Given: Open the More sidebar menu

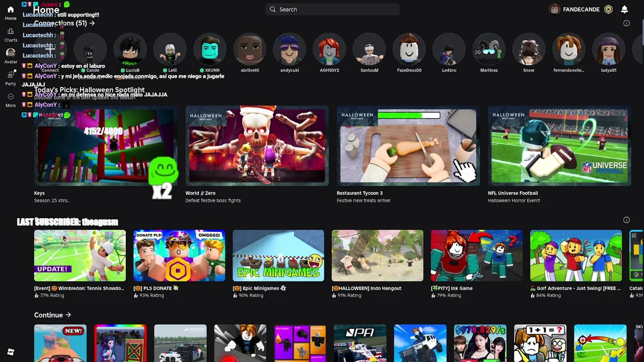Looking at the screenshot, I should point(11,97).
